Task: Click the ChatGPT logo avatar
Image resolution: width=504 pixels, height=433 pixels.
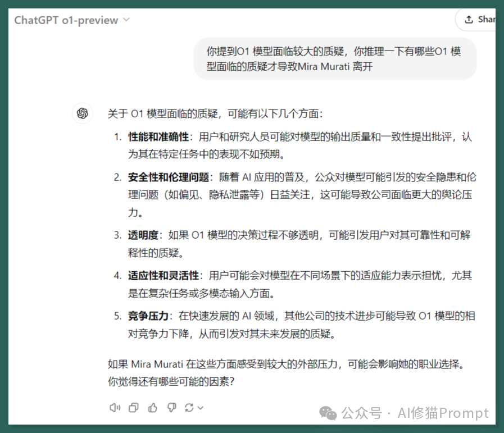Action: 83,113
